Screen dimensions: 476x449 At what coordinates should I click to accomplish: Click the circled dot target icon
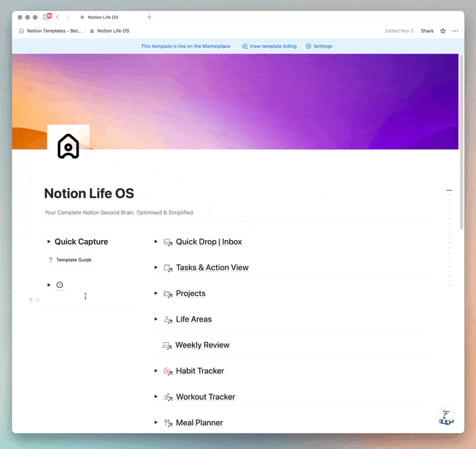click(59, 285)
